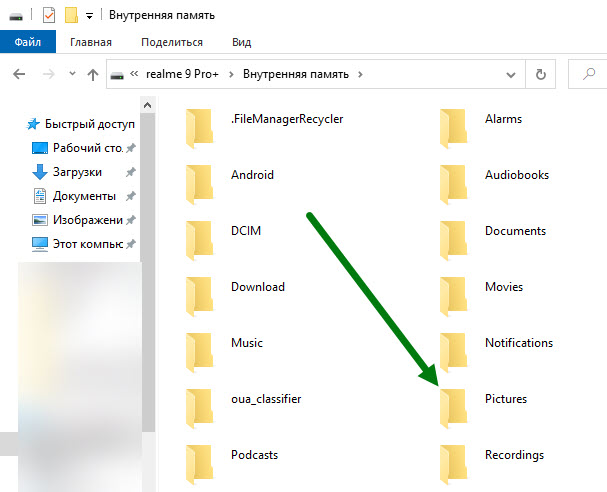Click the Properties icon in title bar
Screen dimensions: 607x492
(x=49, y=15)
